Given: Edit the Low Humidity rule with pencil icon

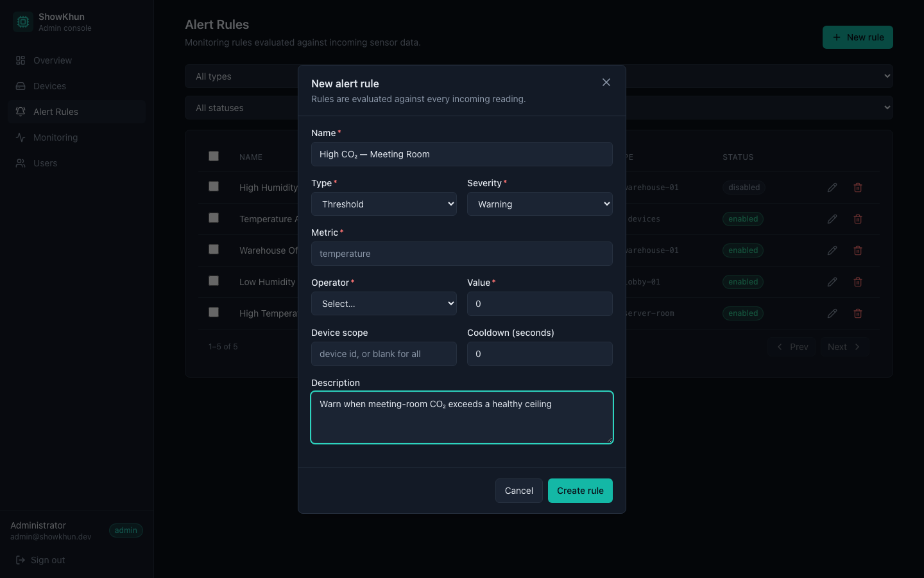Looking at the screenshot, I should pos(832,282).
